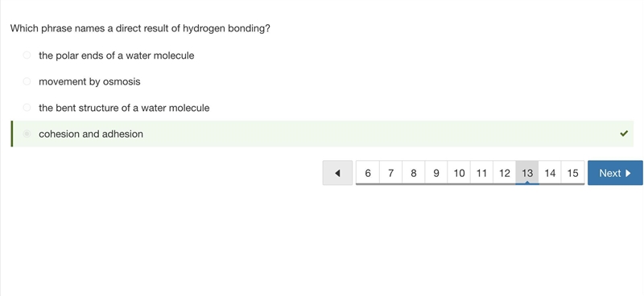Click the 'cohesion and adhesion' answer text
This screenshot has width=644, height=296.
[91, 134]
